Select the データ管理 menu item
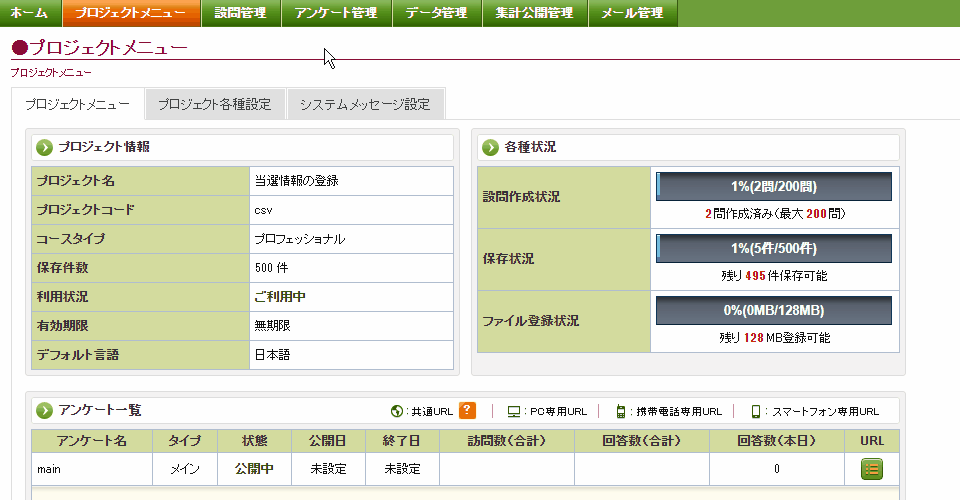Screen dimensions: 960x500 tap(437, 13)
